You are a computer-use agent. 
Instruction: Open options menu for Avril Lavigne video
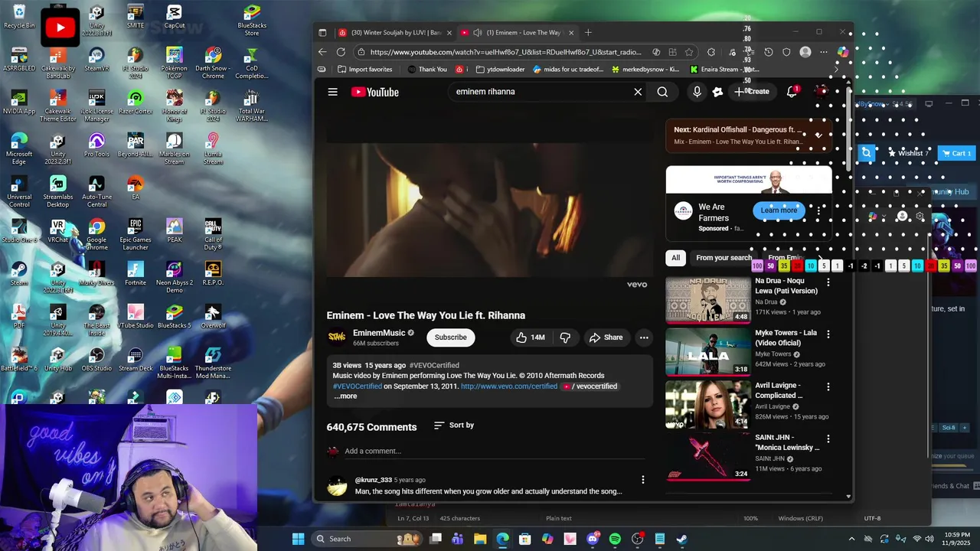(x=828, y=387)
